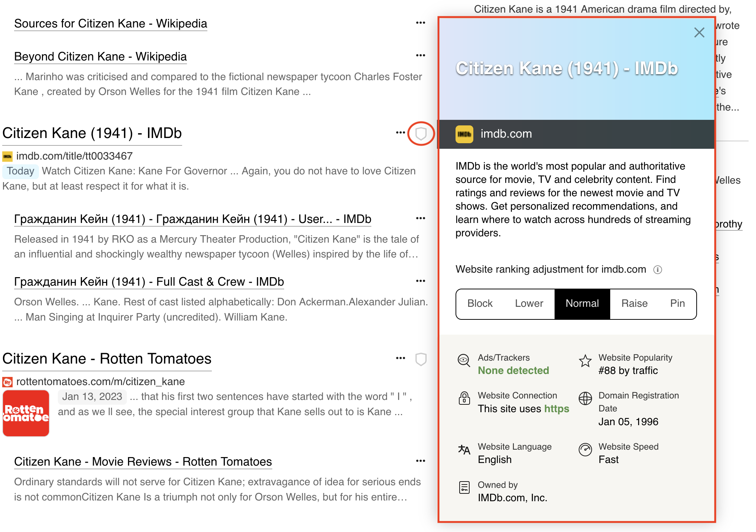Screen dimensions: 756x532
Task: Open the Citizen Kane Rotten Tomatoes result link
Action: 106,358
